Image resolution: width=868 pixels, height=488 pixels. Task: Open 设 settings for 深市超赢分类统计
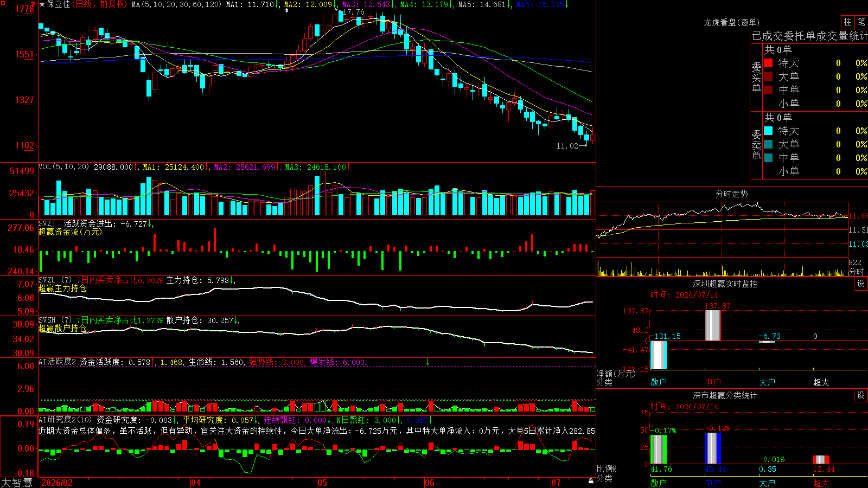pyautogui.click(x=861, y=395)
